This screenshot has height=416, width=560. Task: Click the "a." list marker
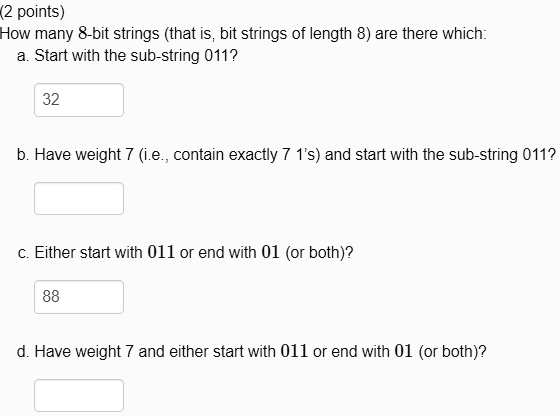pos(23,56)
